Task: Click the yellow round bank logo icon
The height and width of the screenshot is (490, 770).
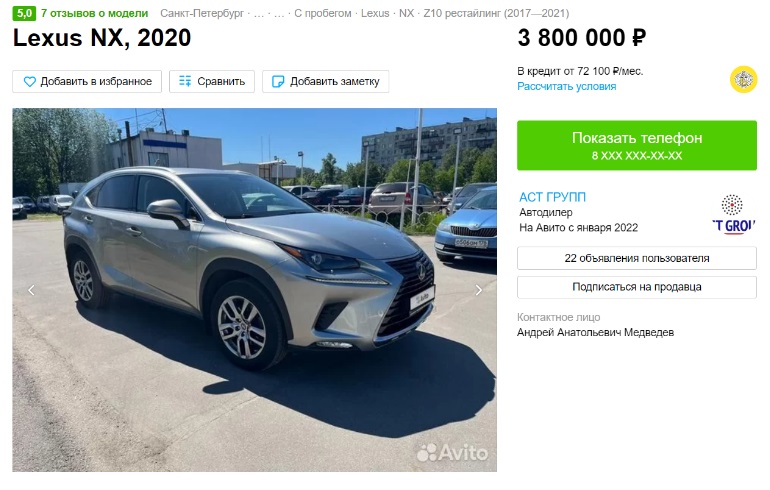Action: click(743, 80)
